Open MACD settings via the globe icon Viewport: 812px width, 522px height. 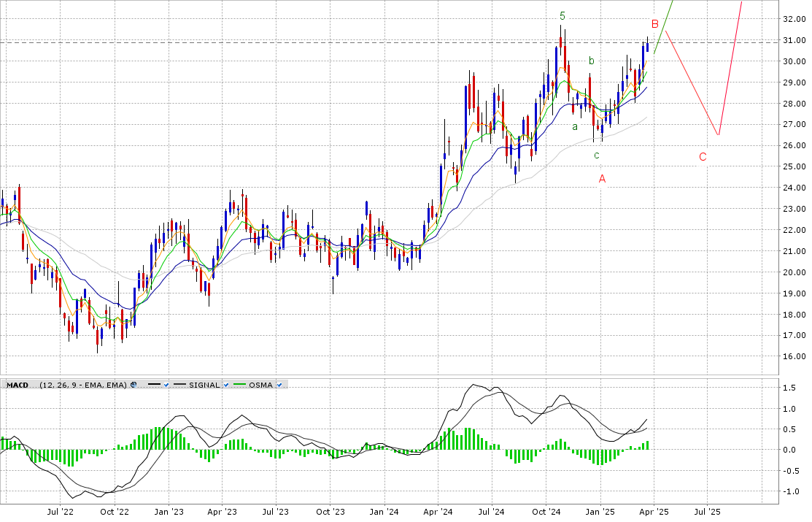point(134,385)
